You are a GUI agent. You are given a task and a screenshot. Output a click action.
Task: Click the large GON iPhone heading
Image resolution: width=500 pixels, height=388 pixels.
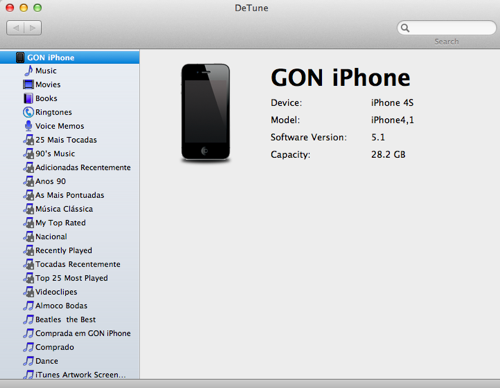click(x=340, y=78)
